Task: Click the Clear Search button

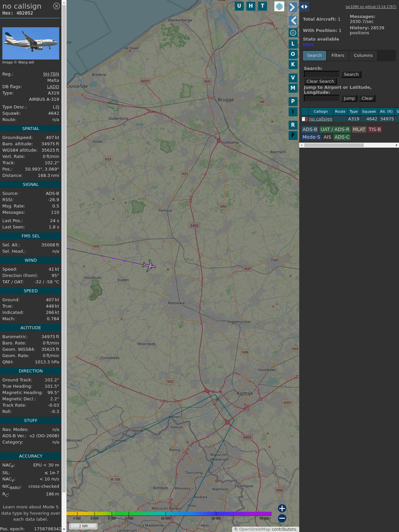Action: 320,81
